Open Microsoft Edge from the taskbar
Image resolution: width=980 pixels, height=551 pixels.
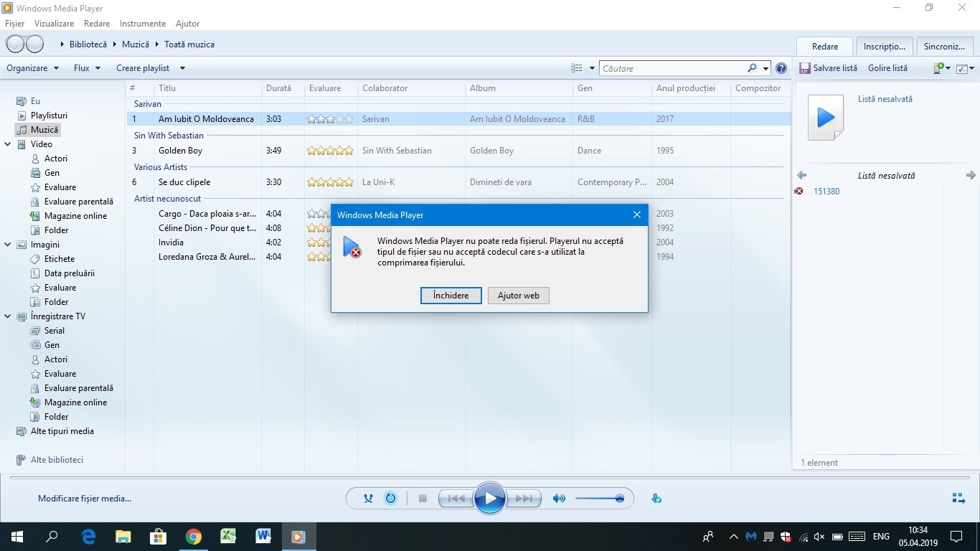tap(88, 536)
